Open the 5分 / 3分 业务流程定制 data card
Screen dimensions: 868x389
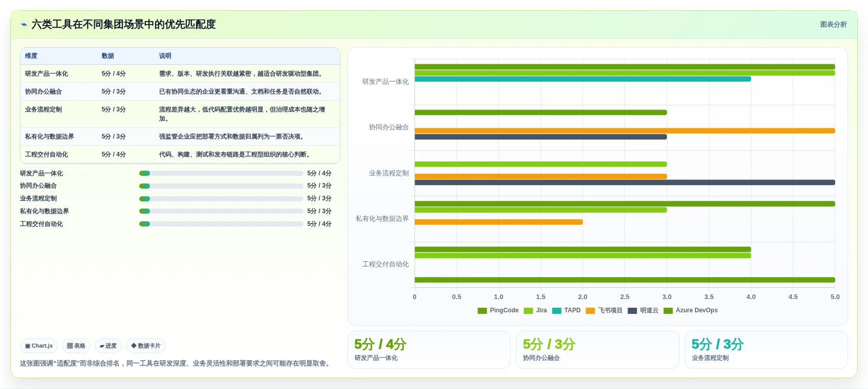click(x=766, y=350)
